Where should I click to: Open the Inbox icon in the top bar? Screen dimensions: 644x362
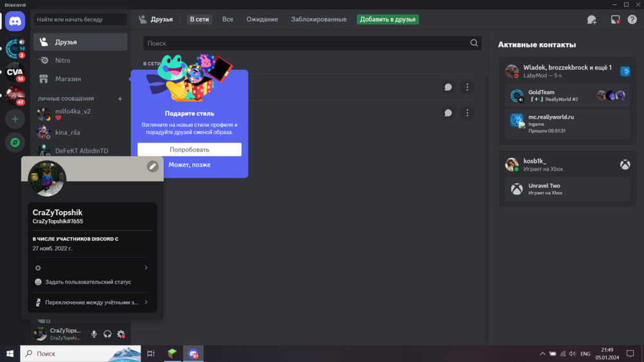point(615,19)
